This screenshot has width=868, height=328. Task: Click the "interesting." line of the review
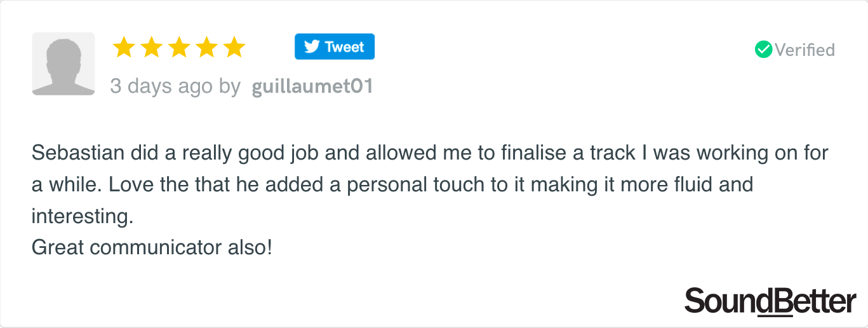click(83, 216)
